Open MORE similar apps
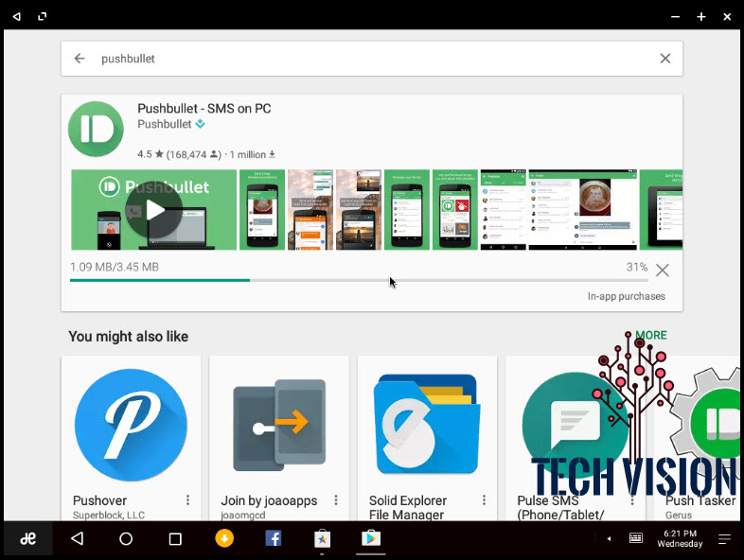 click(x=651, y=335)
